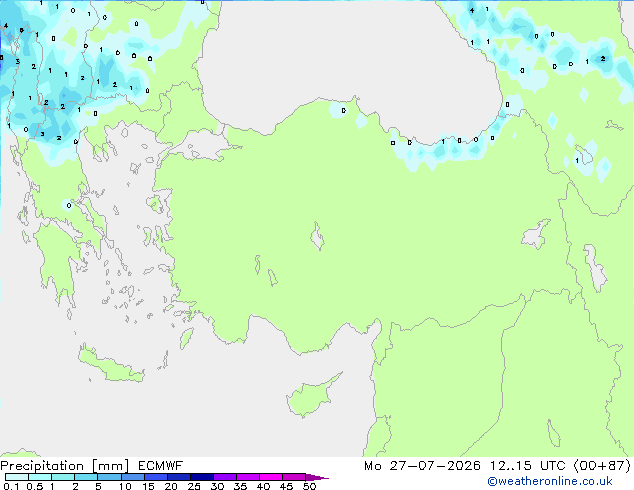
Task: Click the 10–15 mm legend color swatch
Action: (x=133, y=477)
